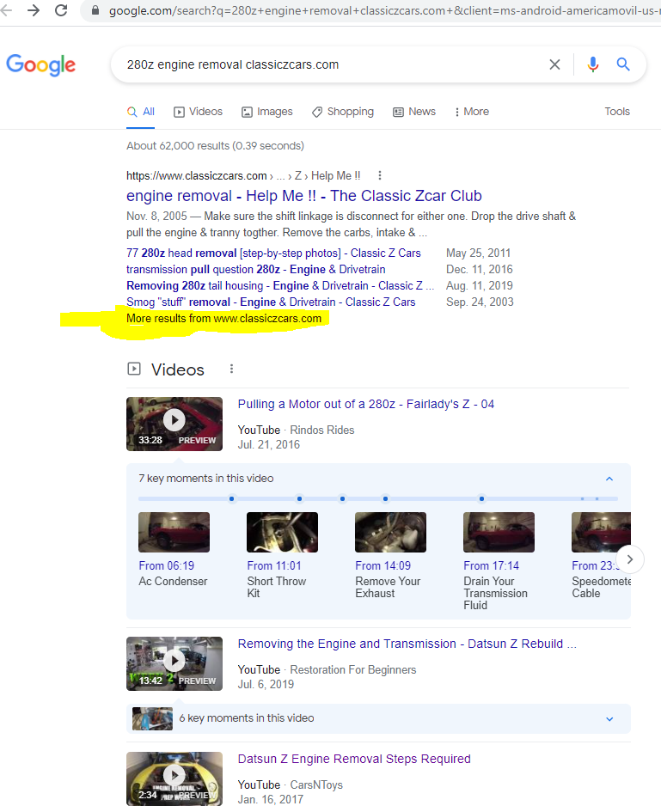Expand the 6 key moments section
Image resolution: width=661 pixels, height=812 pixels.
(x=609, y=719)
